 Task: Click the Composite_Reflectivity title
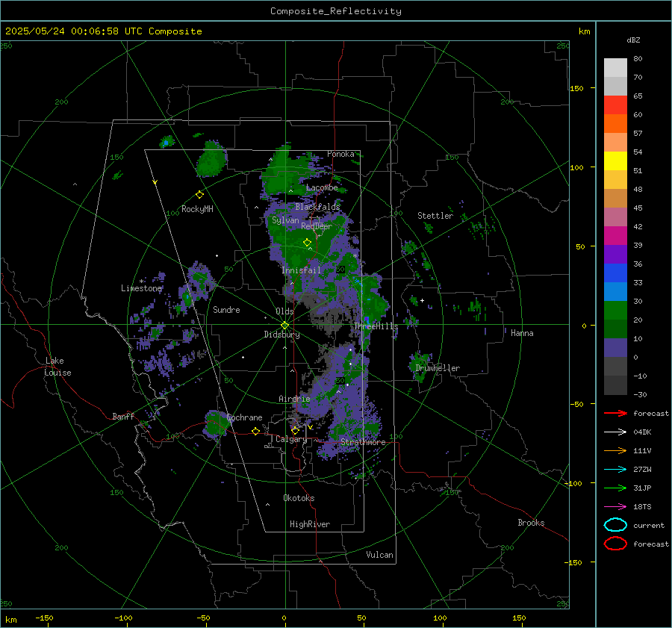(336, 11)
